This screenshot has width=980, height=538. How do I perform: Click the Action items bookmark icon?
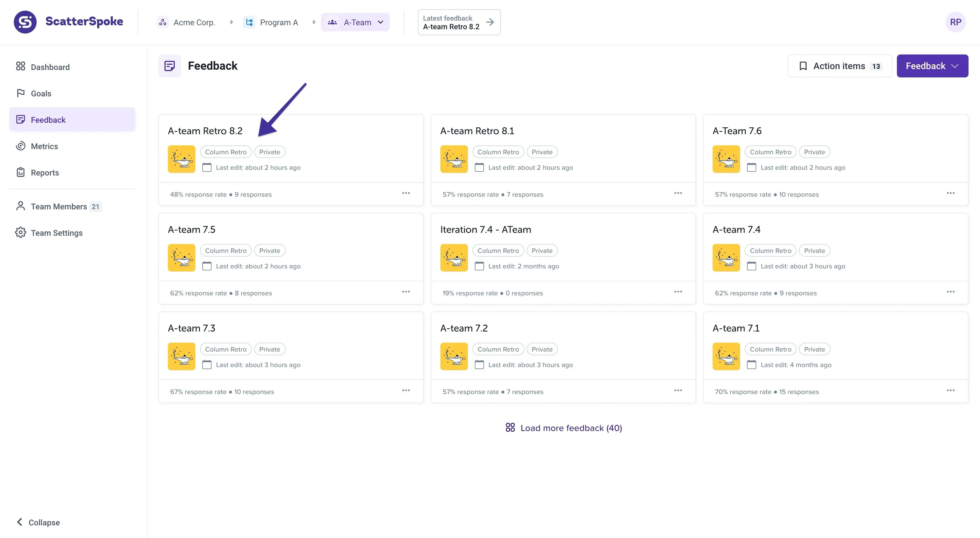(x=803, y=66)
